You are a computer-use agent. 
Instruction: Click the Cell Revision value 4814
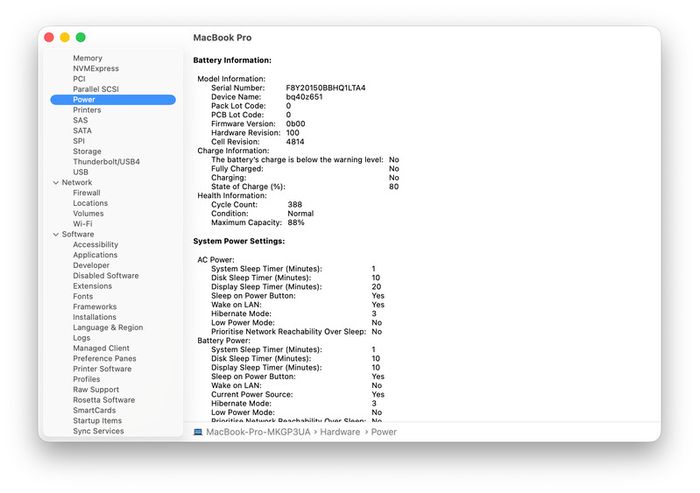[x=295, y=142]
